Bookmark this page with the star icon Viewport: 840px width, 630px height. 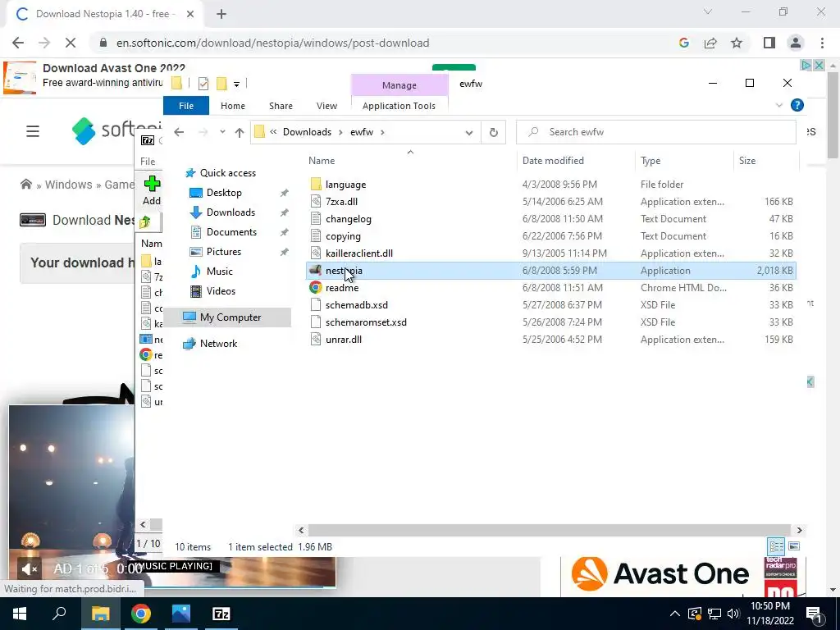pyautogui.click(x=737, y=43)
